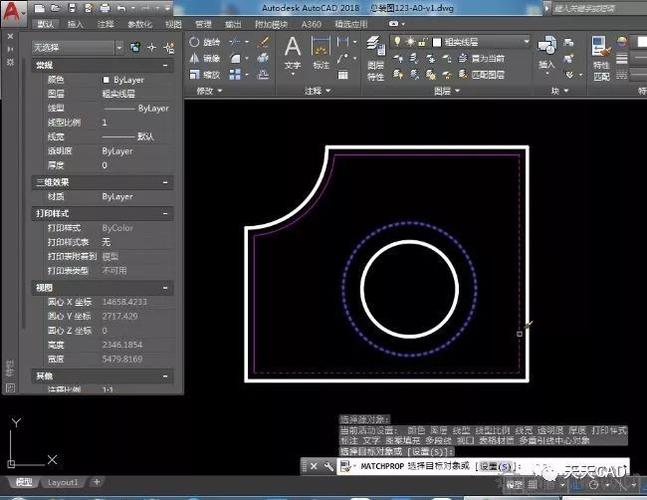This screenshot has width=647, height=500.
Task: Open the Layout1 tab
Action: (x=63, y=482)
